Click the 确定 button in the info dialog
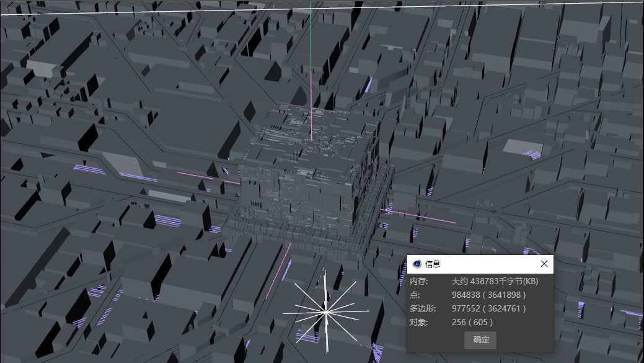The width and height of the screenshot is (644, 363). 480,340
